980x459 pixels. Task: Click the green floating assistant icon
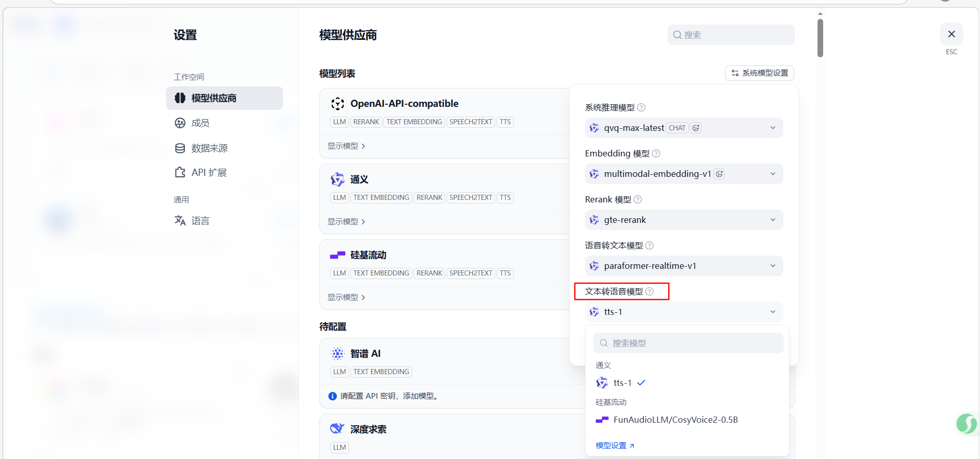click(967, 424)
